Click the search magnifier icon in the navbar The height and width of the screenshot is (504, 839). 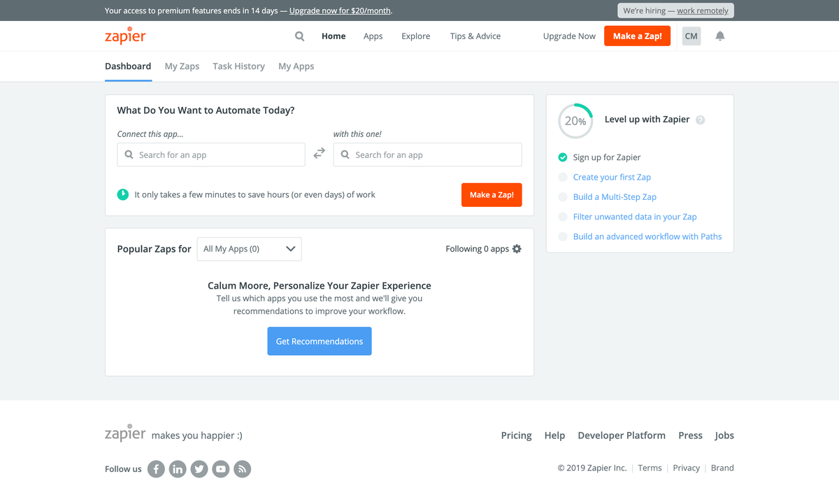[x=299, y=36]
